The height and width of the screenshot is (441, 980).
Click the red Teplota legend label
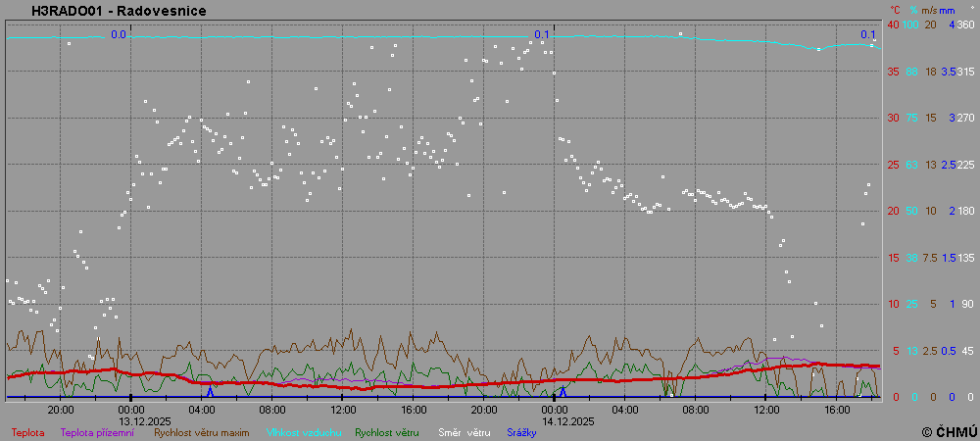coord(28,431)
